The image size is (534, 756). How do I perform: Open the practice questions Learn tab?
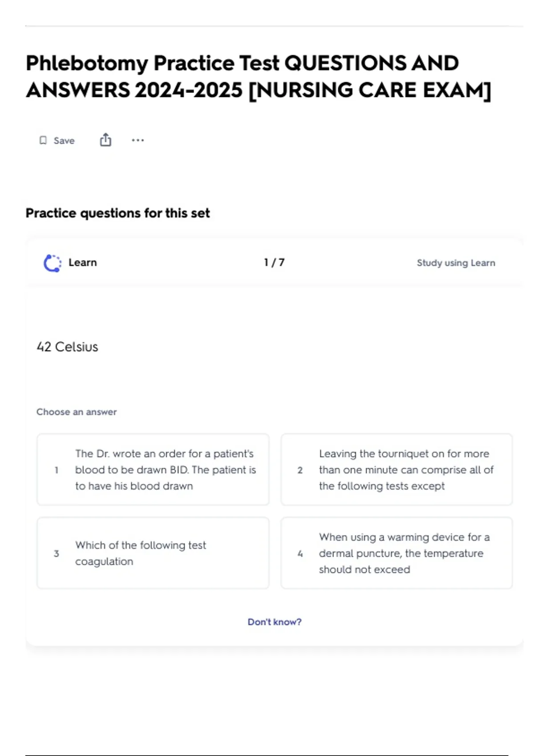click(x=82, y=262)
